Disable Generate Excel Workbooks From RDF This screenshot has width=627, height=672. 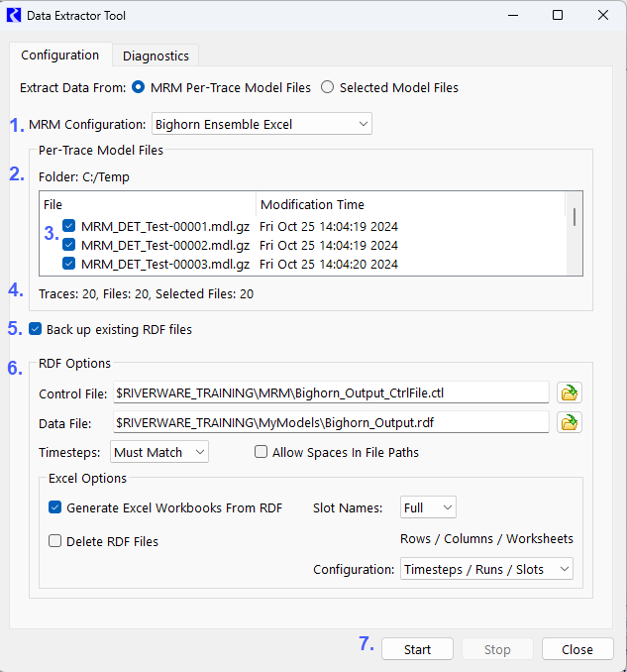(55, 507)
